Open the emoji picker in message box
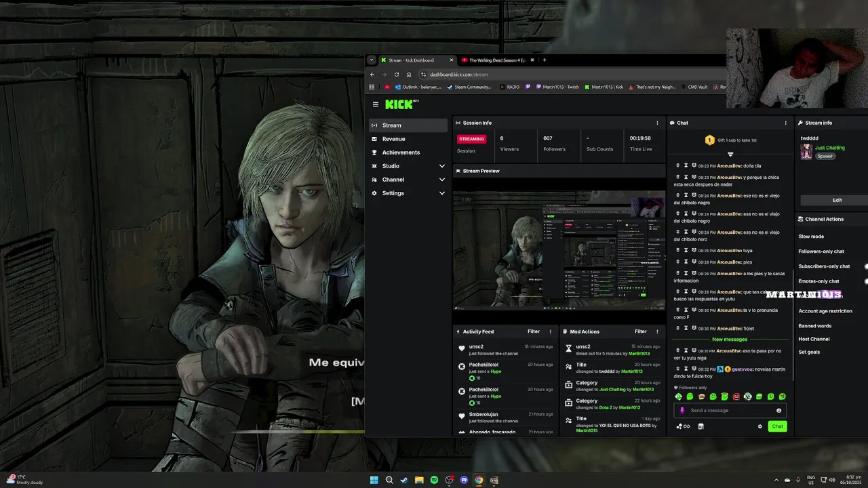Screen dimensions: 868x488 pos(778,410)
